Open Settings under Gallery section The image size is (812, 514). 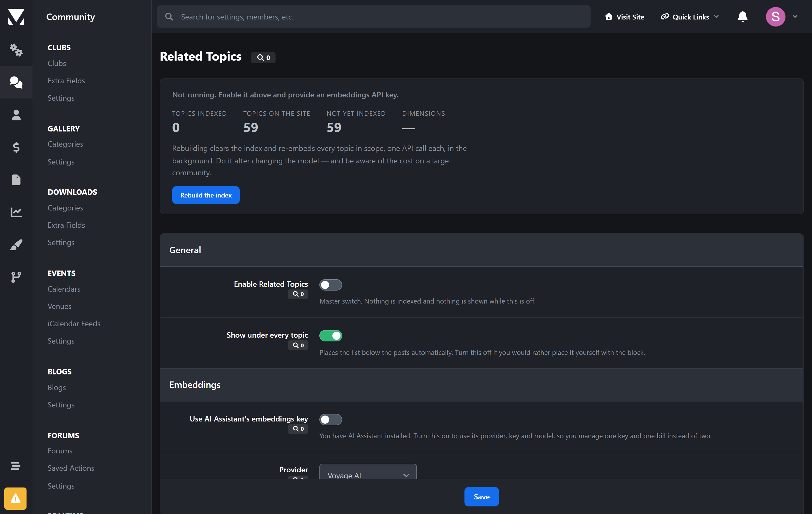coord(61,162)
